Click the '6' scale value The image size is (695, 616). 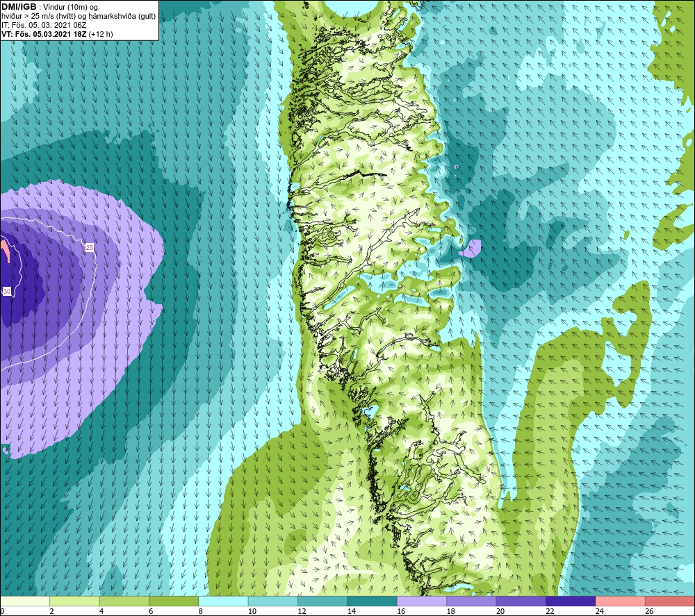tap(151, 611)
